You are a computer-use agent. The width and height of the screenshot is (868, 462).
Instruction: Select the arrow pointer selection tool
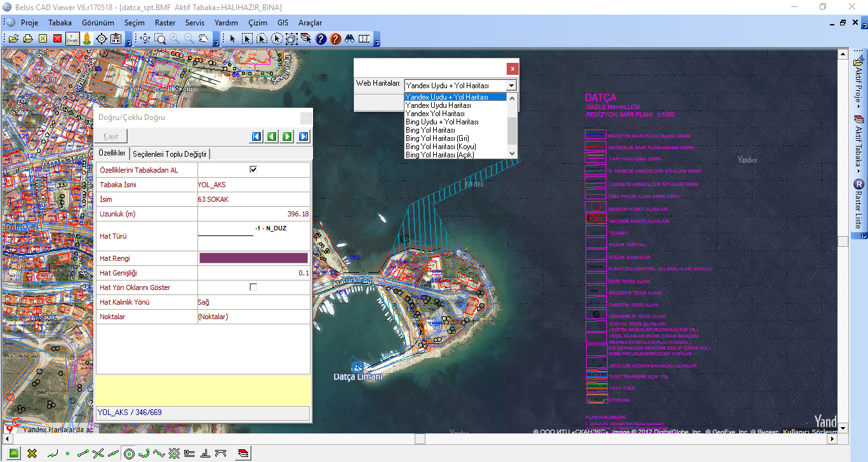click(232, 39)
